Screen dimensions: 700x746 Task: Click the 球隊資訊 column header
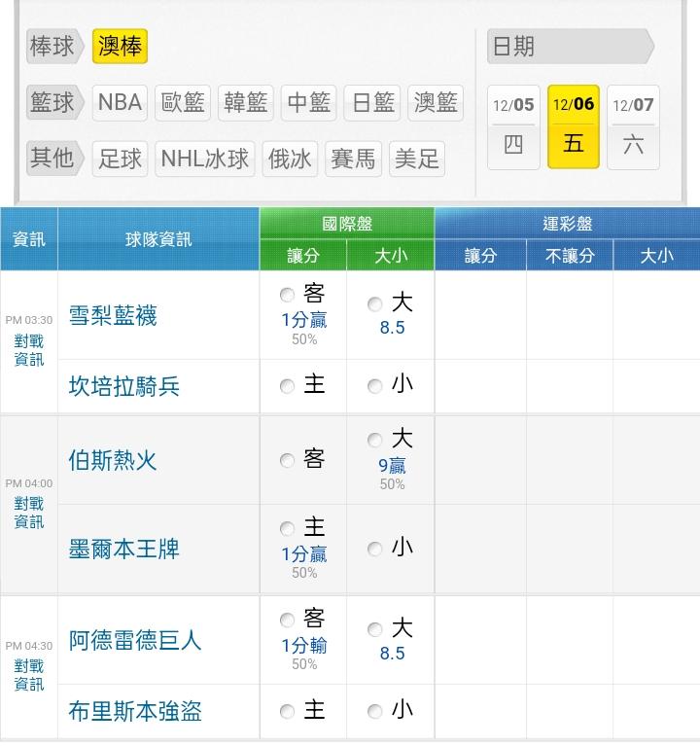pos(158,239)
